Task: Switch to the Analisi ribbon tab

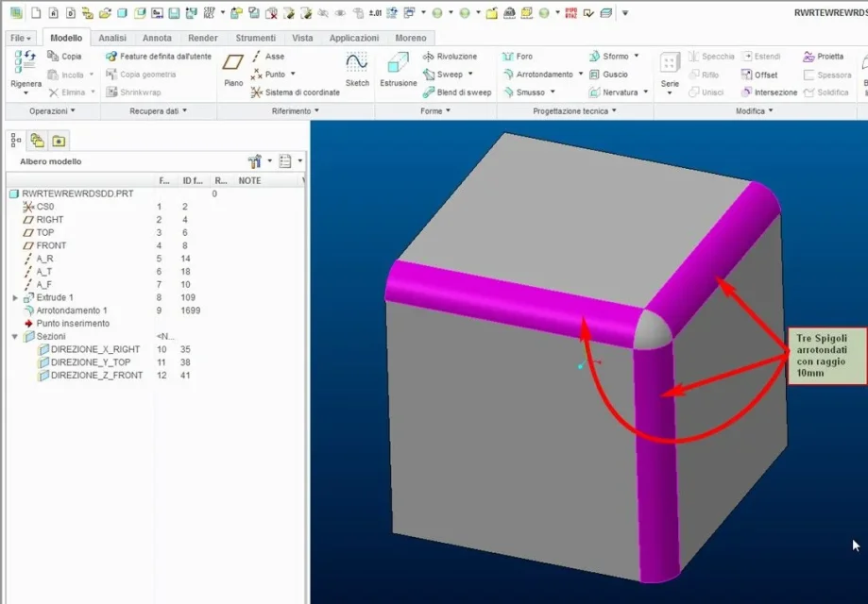Action: pyautogui.click(x=112, y=38)
